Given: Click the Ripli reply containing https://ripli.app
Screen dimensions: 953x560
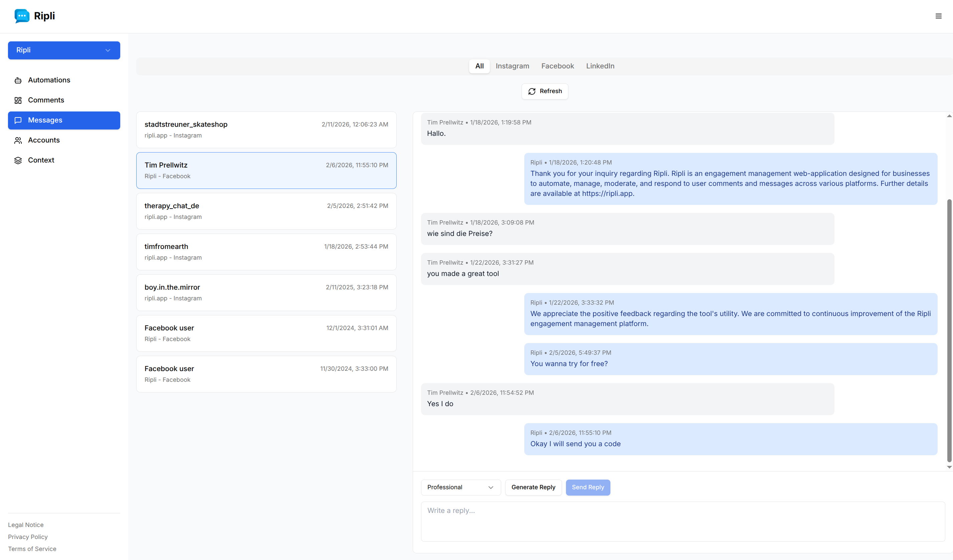Looking at the screenshot, I should [730, 179].
